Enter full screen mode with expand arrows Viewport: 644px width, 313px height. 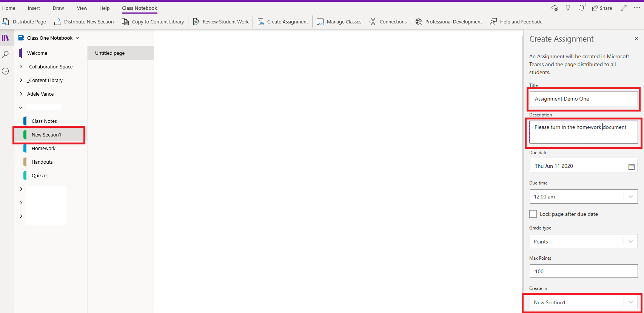coord(623,8)
